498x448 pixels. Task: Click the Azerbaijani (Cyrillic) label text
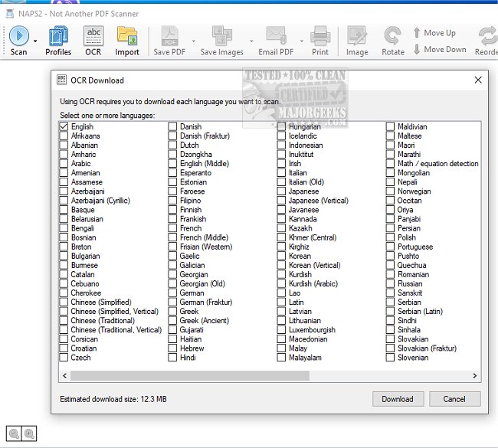(100, 201)
